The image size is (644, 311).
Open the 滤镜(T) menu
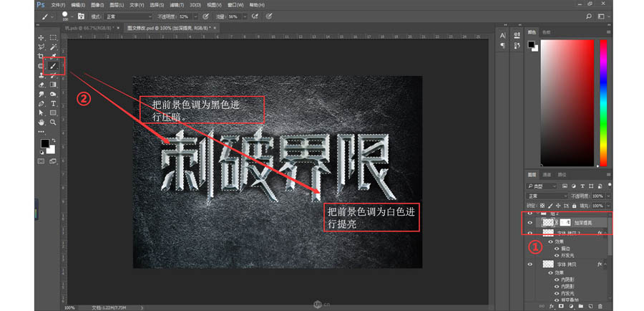tap(176, 5)
